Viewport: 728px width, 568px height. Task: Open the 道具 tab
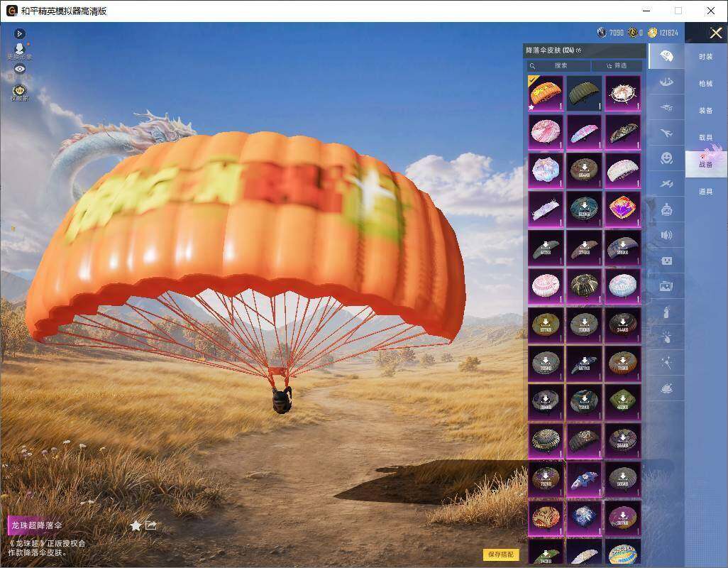coord(706,192)
